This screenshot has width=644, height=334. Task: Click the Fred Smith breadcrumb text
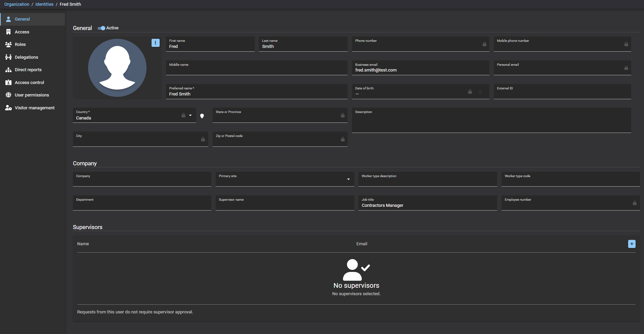pos(70,4)
